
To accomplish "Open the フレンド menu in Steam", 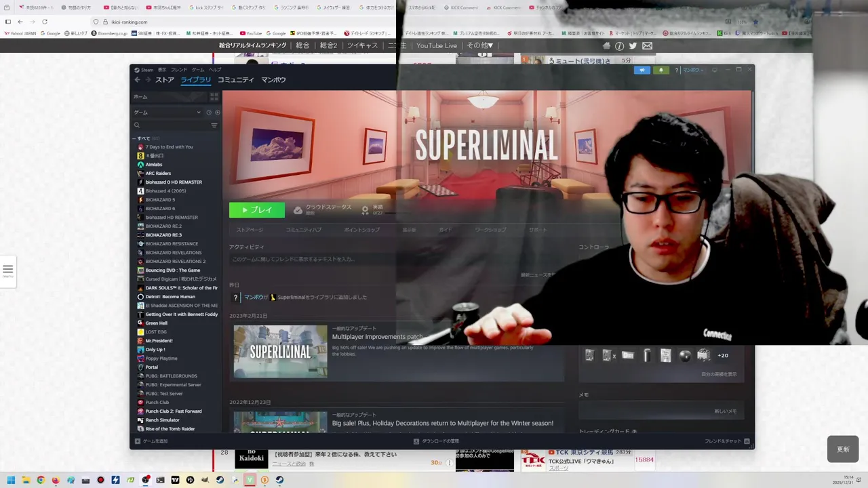I will coord(179,70).
